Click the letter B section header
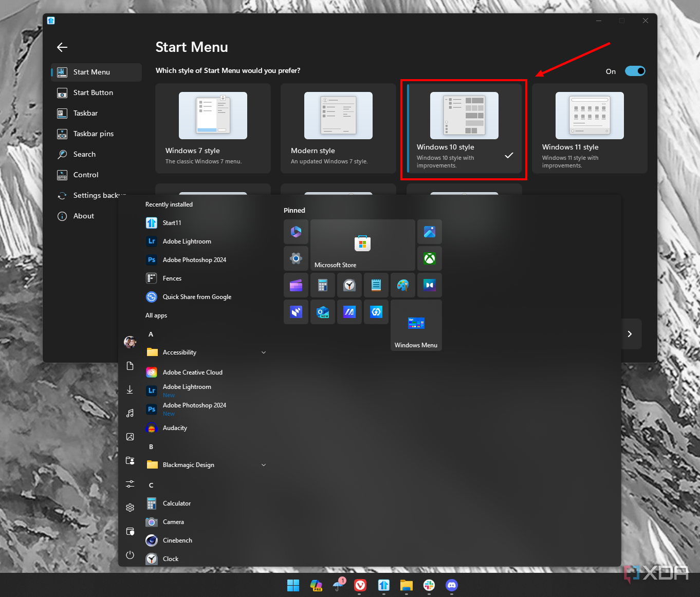 [151, 447]
